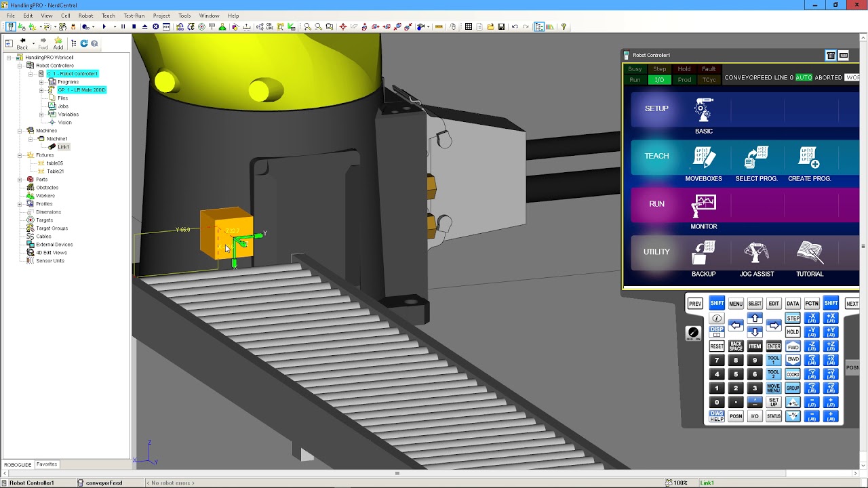Image resolution: width=868 pixels, height=488 pixels.
Task: Open the Robot menu
Action: click(x=85, y=16)
